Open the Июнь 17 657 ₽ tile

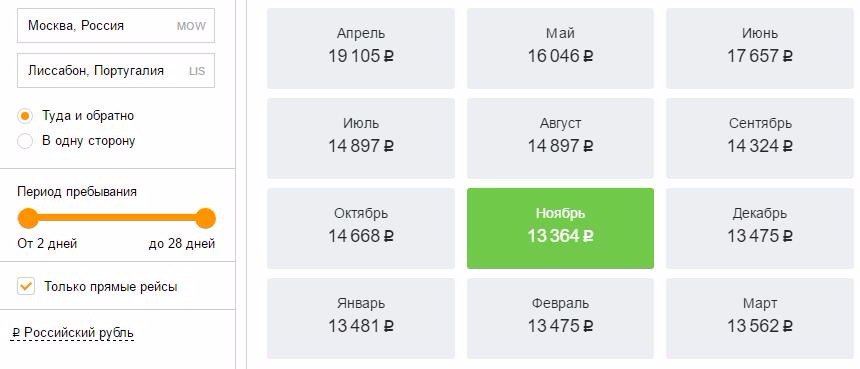tap(760, 48)
